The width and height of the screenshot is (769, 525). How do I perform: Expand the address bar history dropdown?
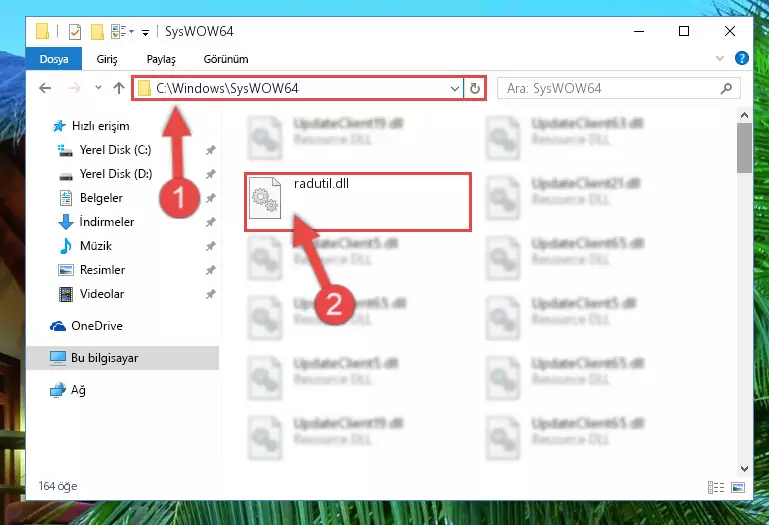click(455, 89)
